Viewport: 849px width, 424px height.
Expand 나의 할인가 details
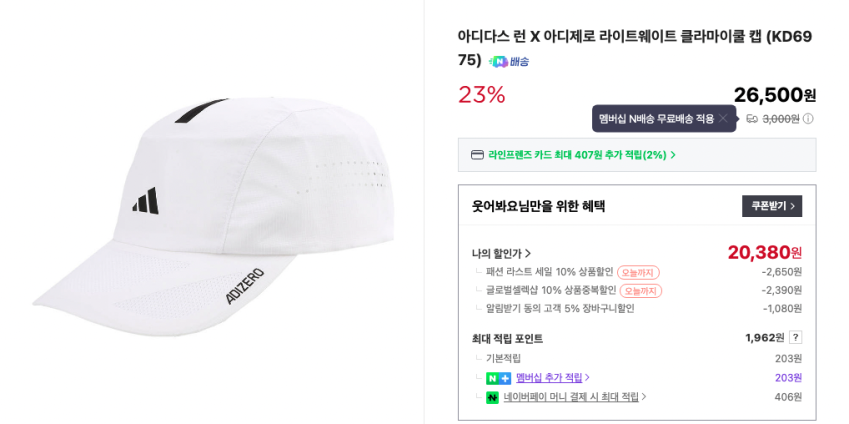(501, 254)
